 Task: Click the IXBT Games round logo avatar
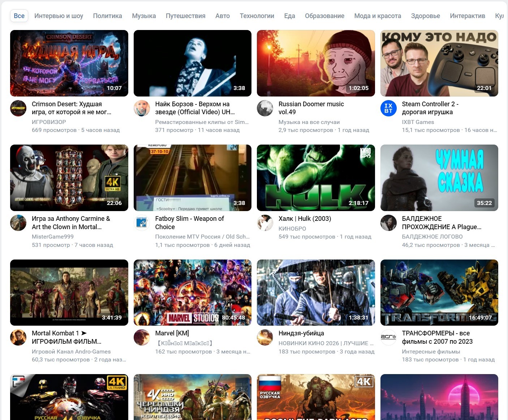pos(388,108)
